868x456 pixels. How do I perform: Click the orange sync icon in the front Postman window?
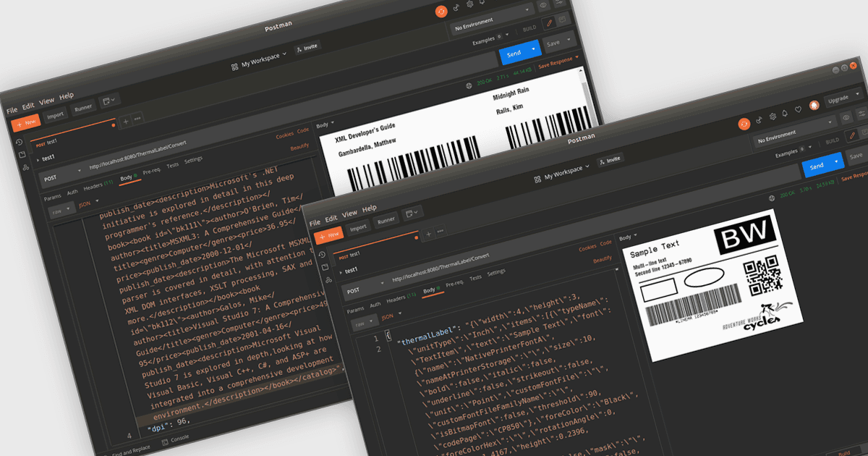(x=744, y=123)
